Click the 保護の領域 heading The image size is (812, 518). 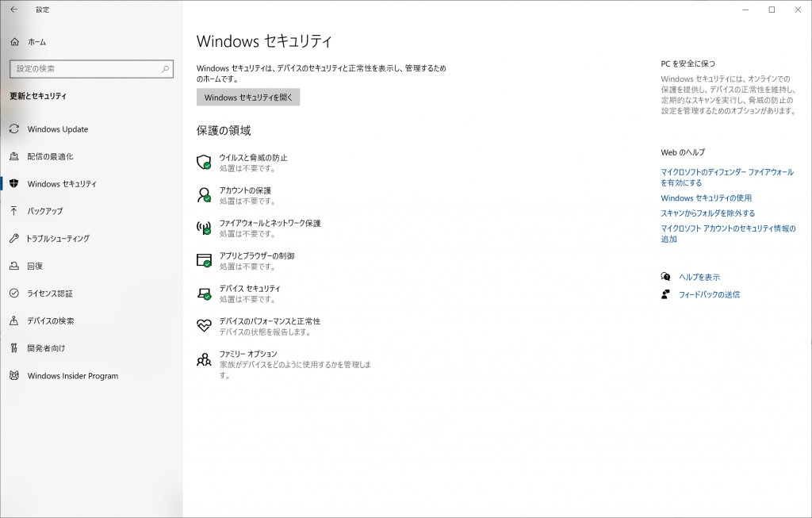224,131
